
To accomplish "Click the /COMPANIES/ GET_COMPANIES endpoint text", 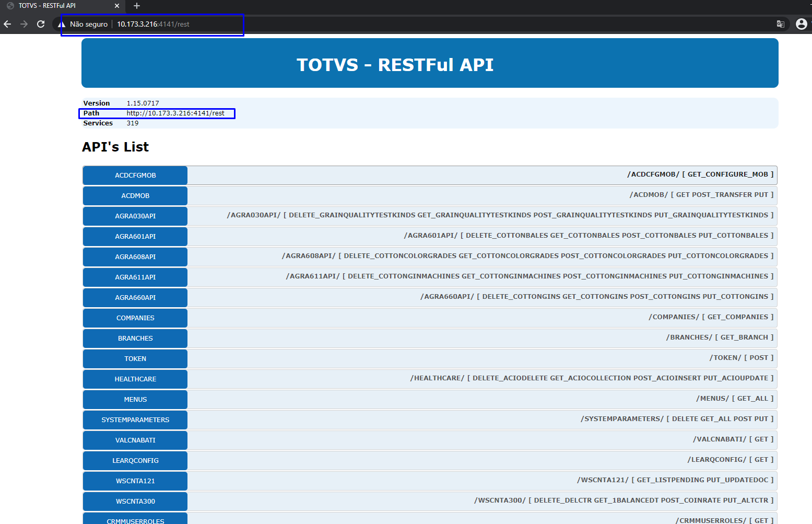I will [x=711, y=317].
